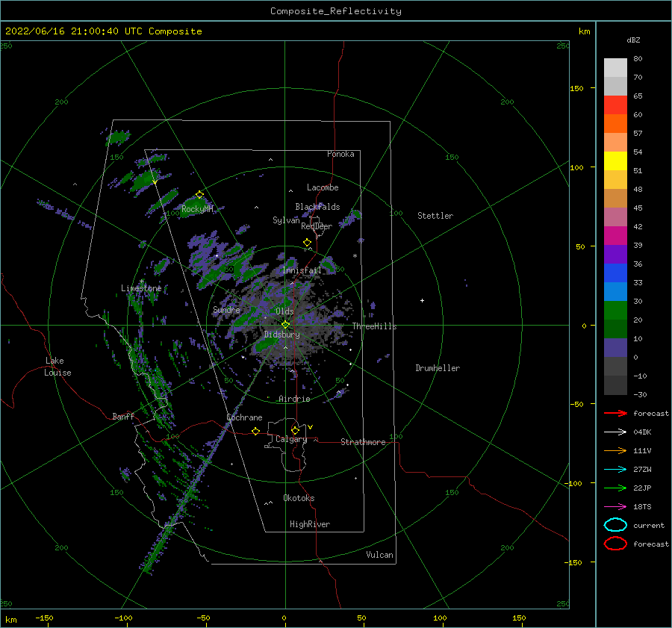Click the cyan 27ZW arrow icon
The height and width of the screenshot is (628, 672).
(615, 470)
